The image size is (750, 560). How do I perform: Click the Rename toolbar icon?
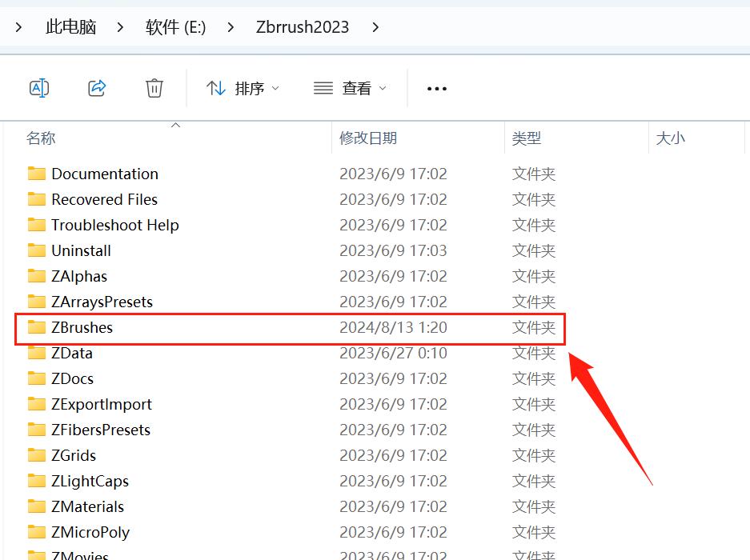click(x=39, y=88)
